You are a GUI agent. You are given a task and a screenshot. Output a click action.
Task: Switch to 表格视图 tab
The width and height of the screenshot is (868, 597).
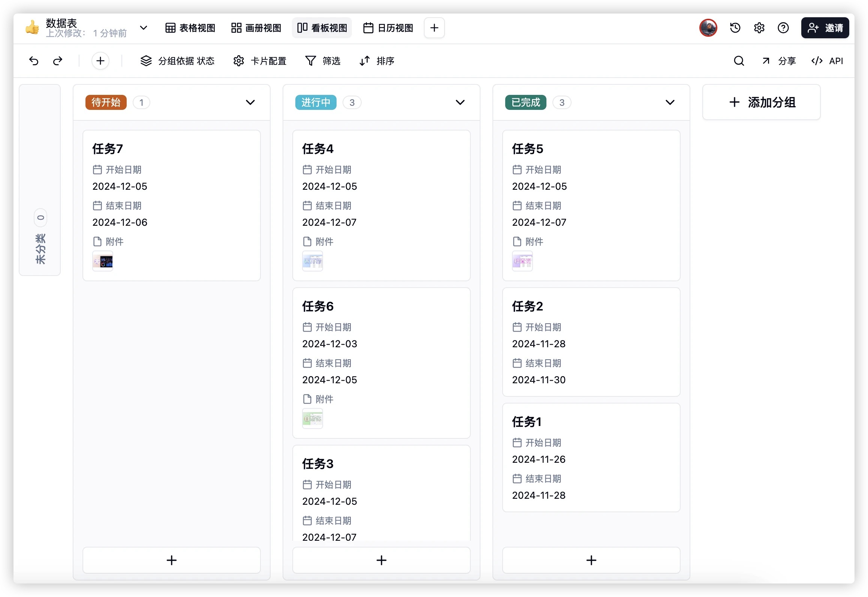point(190,28)
